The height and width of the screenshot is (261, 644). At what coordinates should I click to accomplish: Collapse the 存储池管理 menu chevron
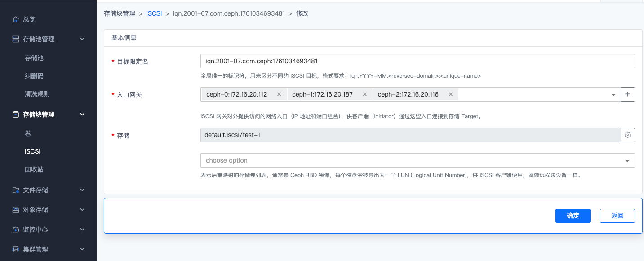click(82, 39)
